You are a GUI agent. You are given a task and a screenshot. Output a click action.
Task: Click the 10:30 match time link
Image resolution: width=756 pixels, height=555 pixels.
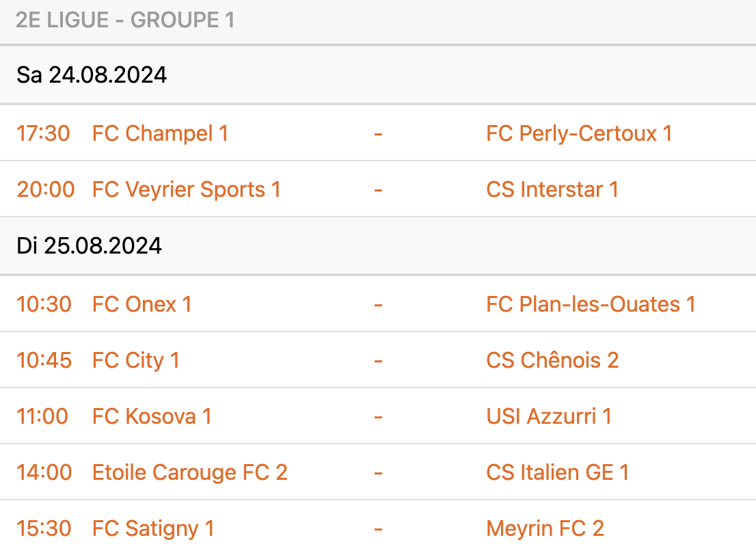coord(44,304)
